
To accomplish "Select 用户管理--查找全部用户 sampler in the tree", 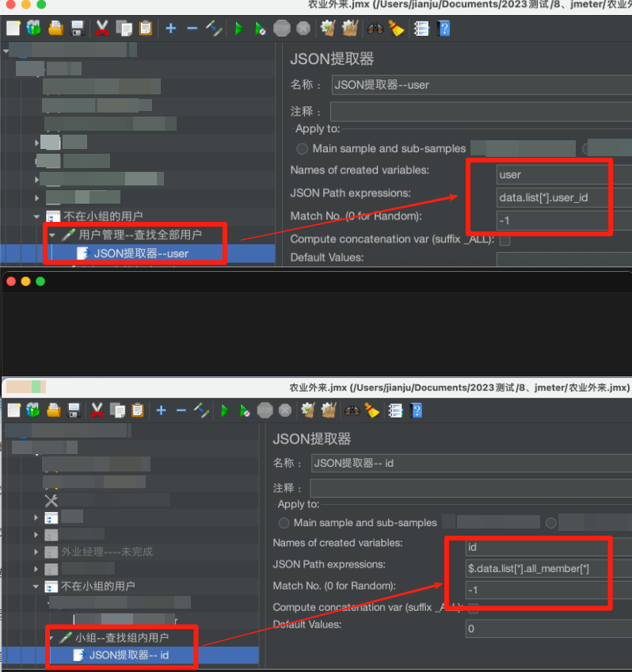I will click(140, 235).
